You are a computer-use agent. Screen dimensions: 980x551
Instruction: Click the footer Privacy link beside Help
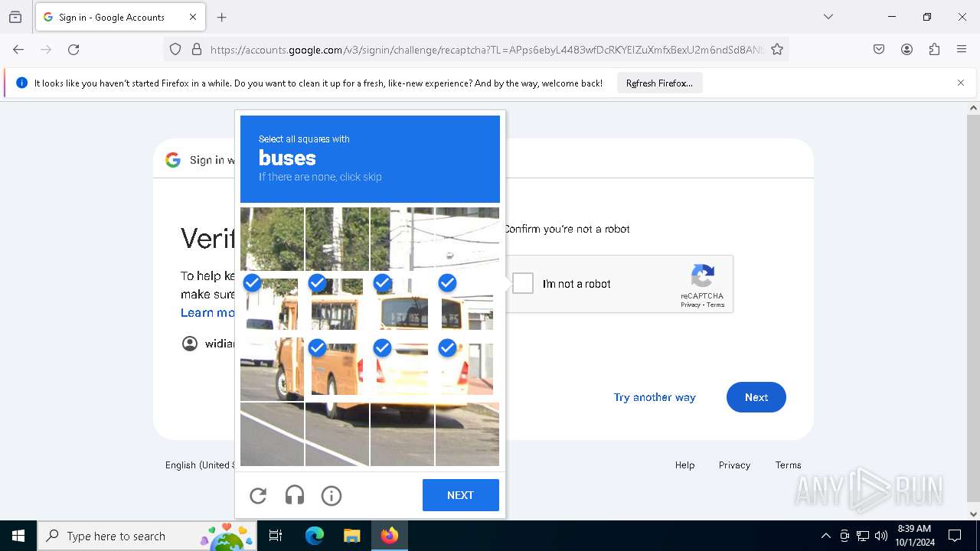point(734,465)
